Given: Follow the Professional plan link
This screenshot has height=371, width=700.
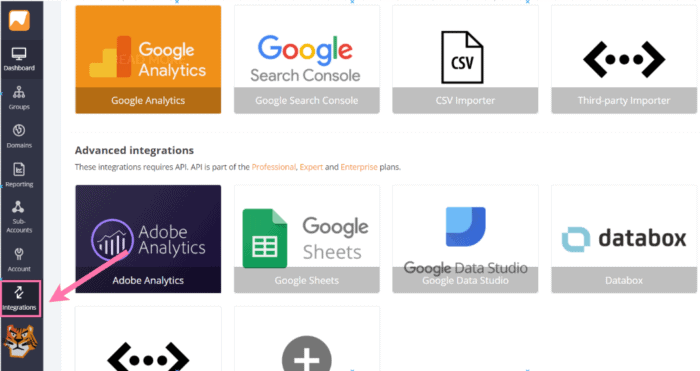Looking at the screenshot, I should pos(274,167).
